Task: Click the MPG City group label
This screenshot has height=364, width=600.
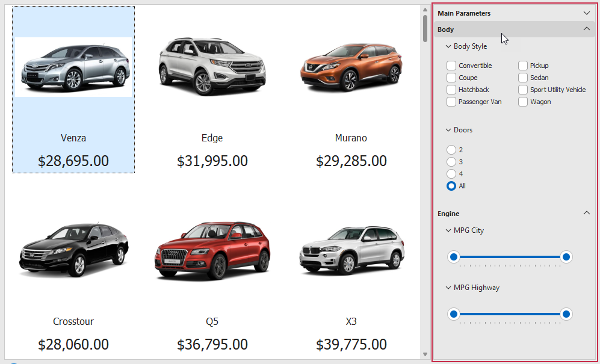Action: 469,230
